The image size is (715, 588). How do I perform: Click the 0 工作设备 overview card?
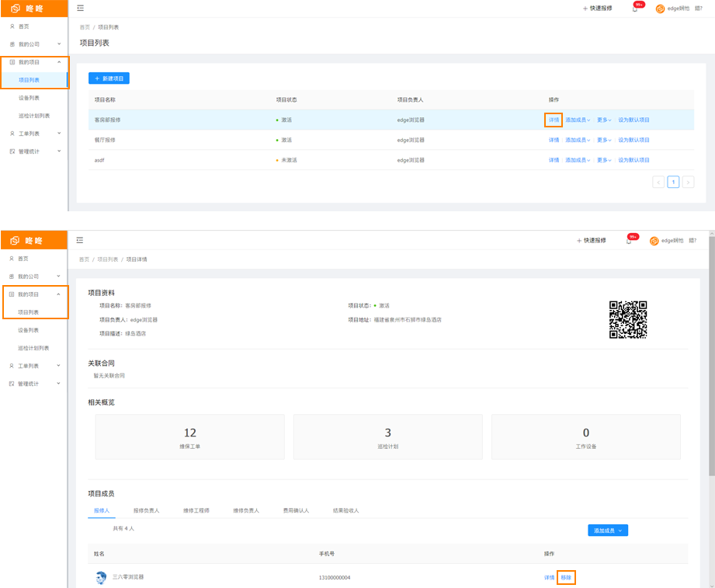pyautogui.click(x=585, y=437)
